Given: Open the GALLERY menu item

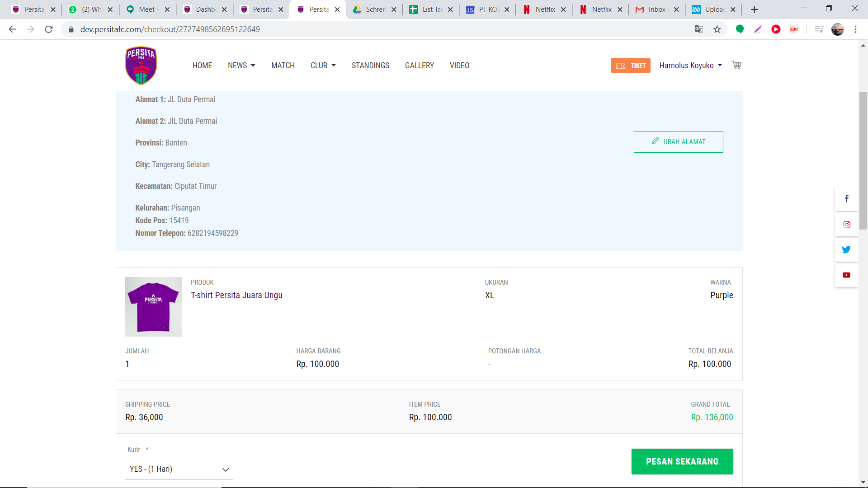Looking at the screenshot, I should tap(419, 66).
